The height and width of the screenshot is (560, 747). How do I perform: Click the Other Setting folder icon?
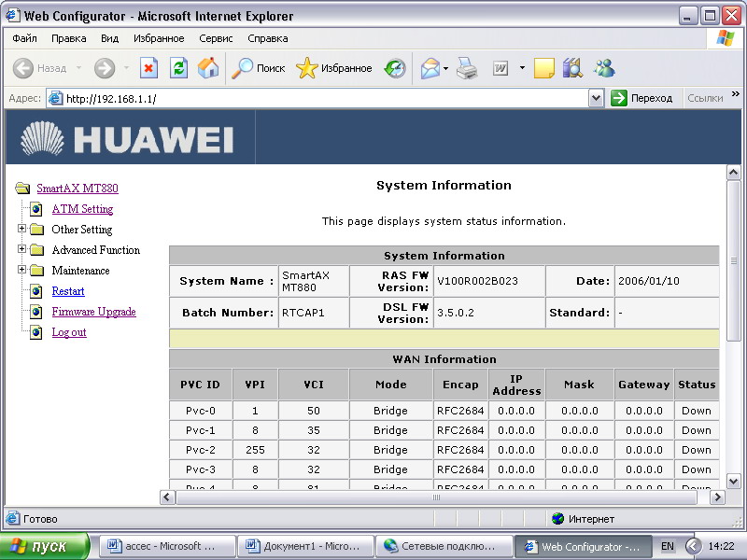(x=36, y=230)
